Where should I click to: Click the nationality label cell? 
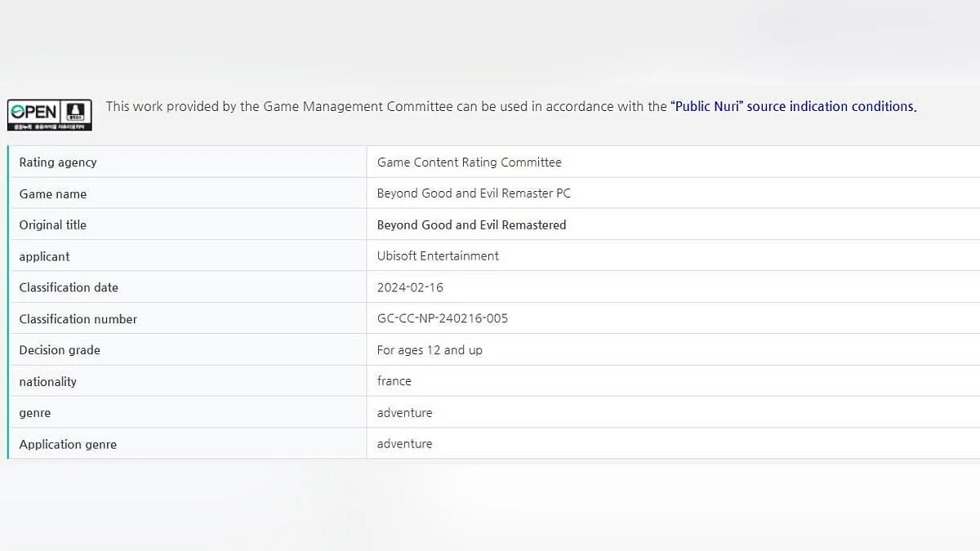coord(48,382)
